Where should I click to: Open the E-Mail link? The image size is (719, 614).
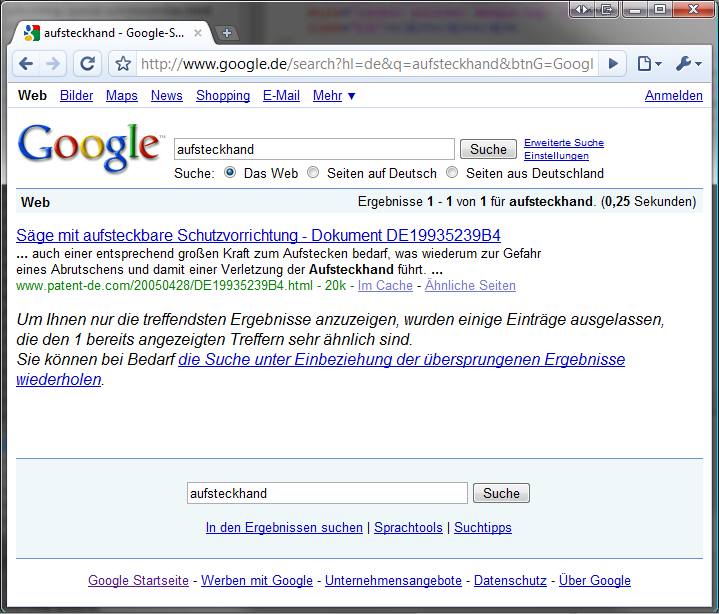point(281,95)
